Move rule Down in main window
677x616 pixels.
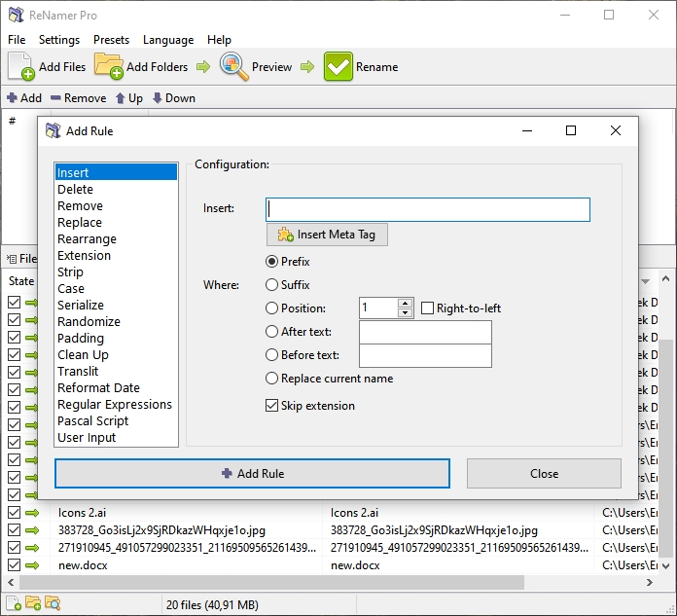point(174,98)
